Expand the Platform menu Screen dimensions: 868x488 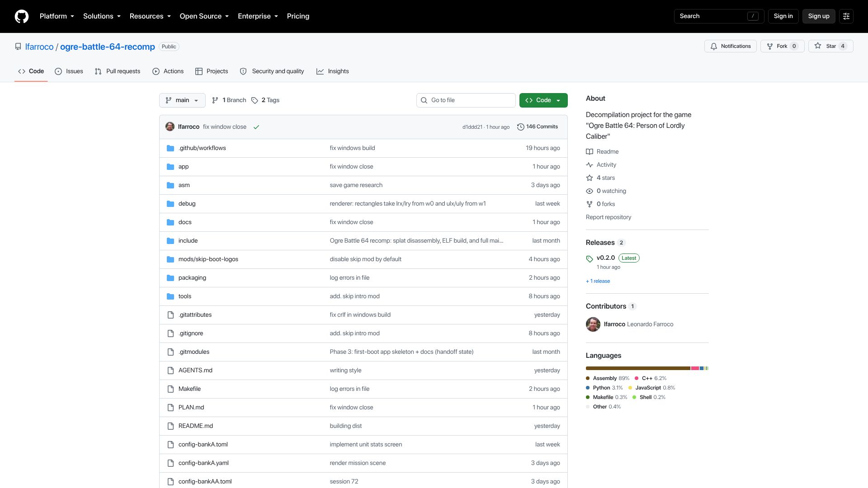57,16
